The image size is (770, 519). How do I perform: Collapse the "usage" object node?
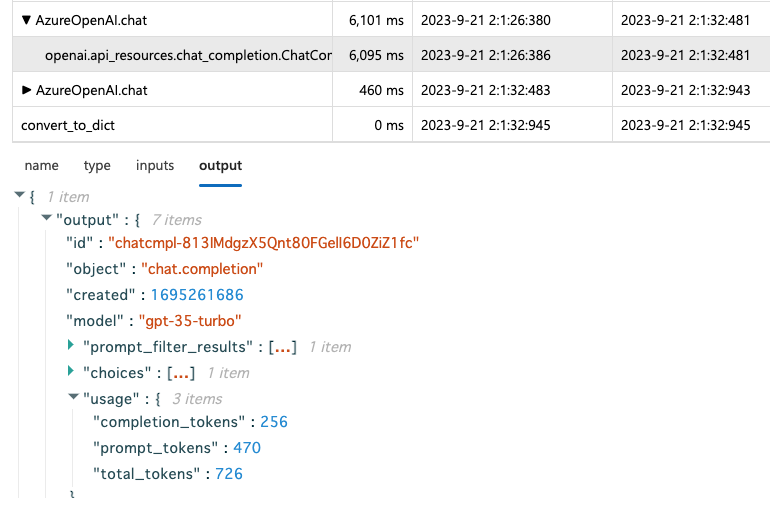pos(72,398)
